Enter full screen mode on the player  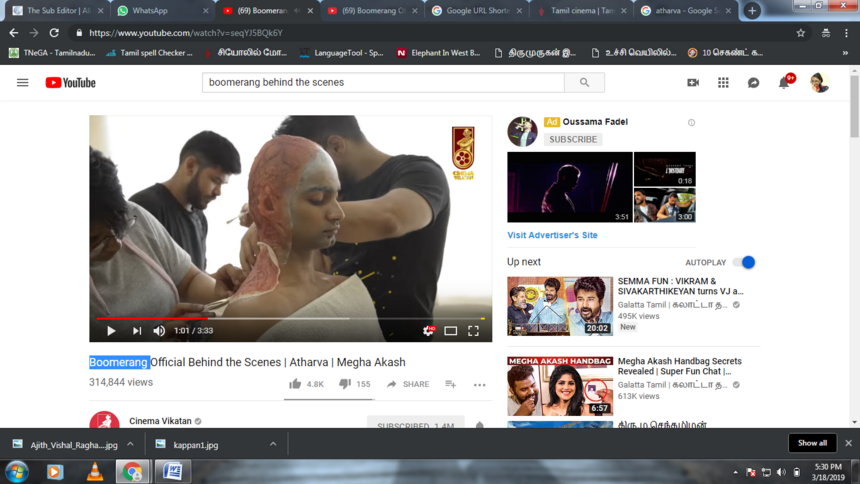click(x=474, y=331)
